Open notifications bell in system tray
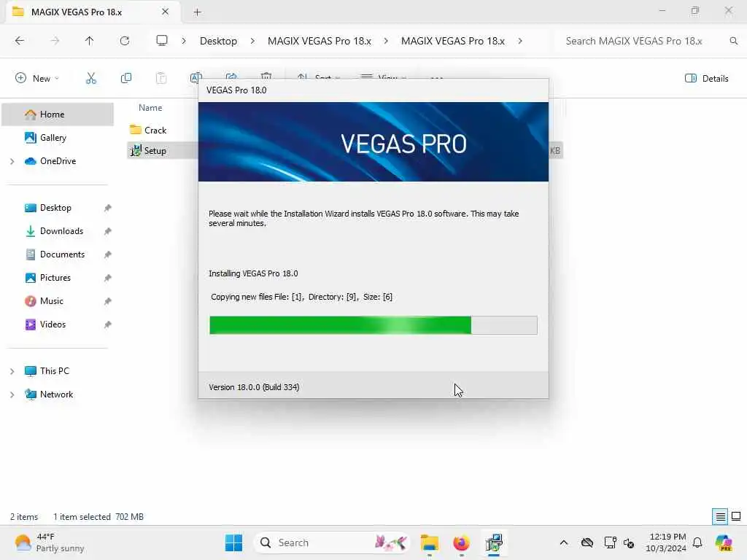Image resolution: width=747 pixels, height=560 pixels. 697,542
